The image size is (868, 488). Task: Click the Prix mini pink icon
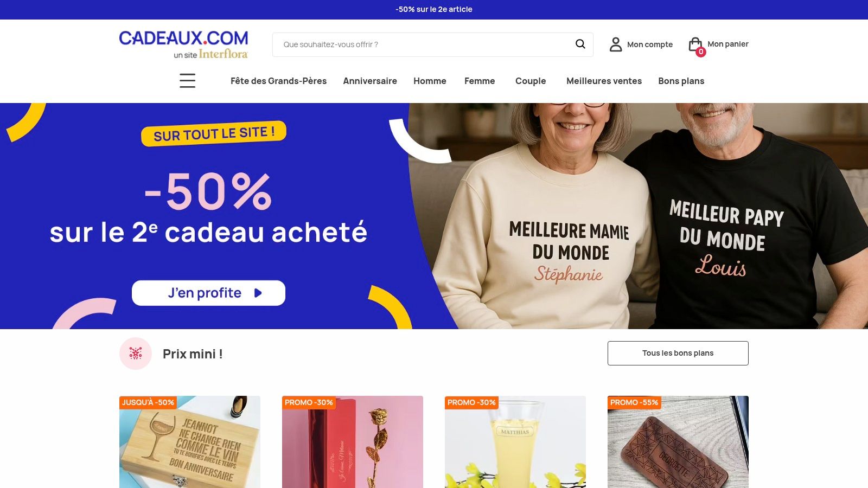click(136, 354)
